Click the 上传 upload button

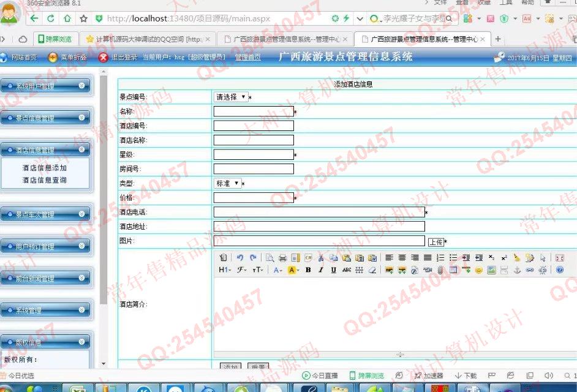[436, 242]
